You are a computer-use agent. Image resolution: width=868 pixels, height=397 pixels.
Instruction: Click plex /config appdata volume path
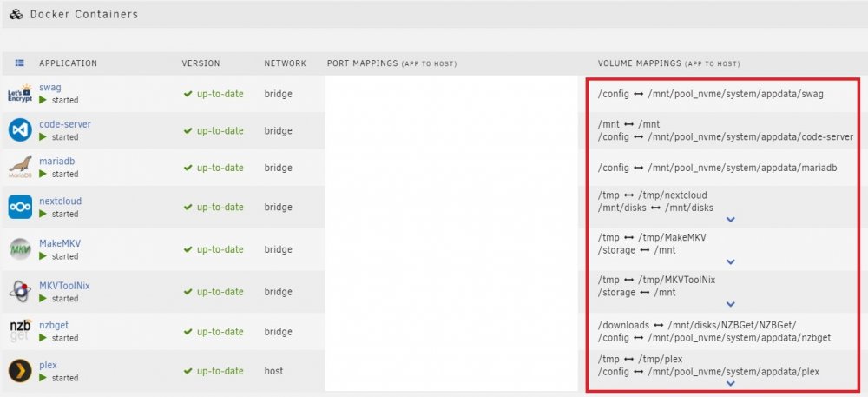pyautogui.click(x=708, y=372)
